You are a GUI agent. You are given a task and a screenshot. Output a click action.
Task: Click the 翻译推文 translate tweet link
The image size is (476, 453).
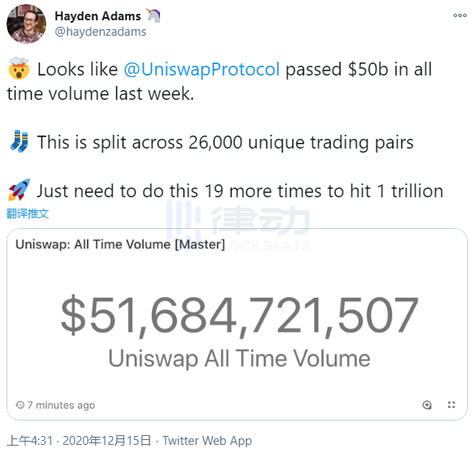click(28, 214)
